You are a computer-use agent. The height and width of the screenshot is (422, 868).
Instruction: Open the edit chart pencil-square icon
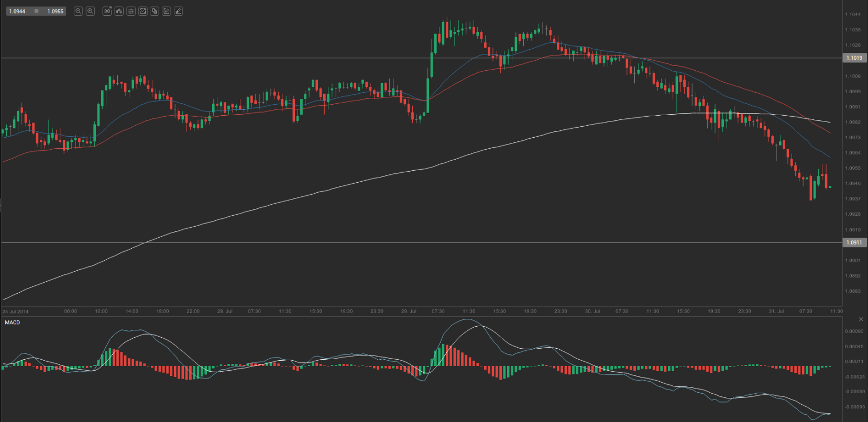[x=166, y=11]
